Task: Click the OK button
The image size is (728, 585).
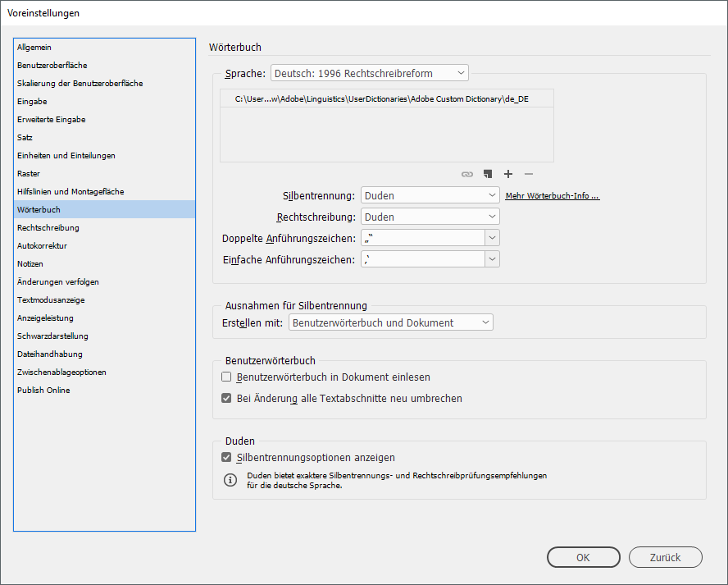Action: 584,557
